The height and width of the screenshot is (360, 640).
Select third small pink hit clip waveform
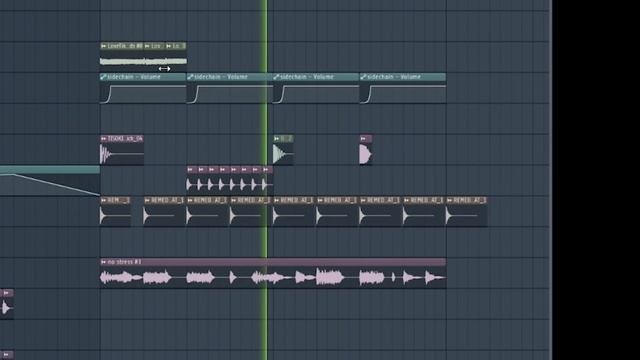213,185
